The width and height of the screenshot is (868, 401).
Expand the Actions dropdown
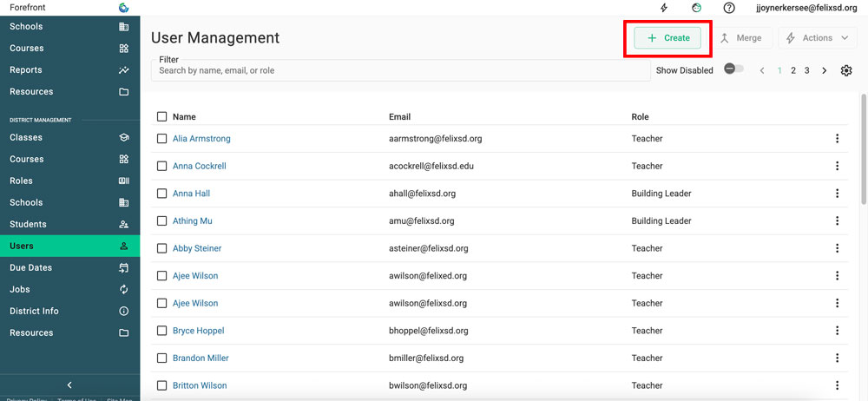tap(818, 38)
